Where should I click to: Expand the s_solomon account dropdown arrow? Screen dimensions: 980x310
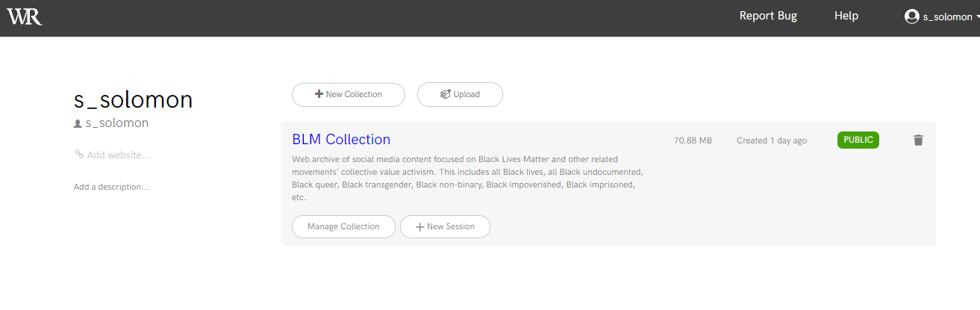(x=977, y=16)
